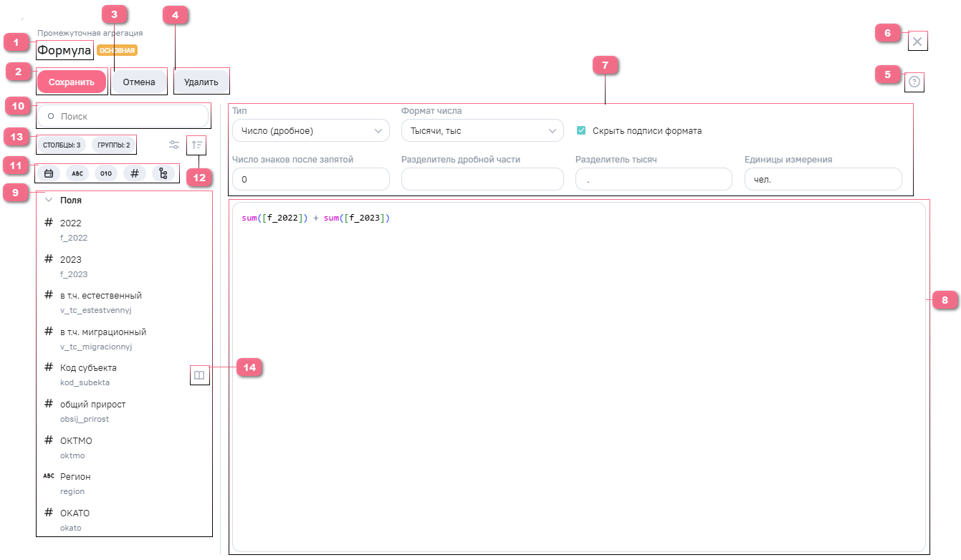
Task: Collapse the 'Поля' section
Action: click(49, 201)
